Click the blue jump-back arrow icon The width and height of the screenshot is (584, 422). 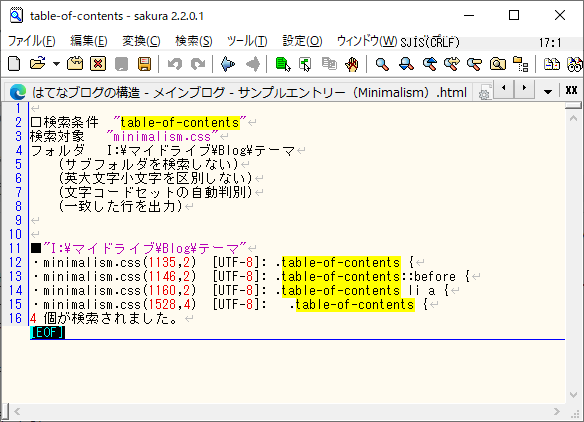tap(228, 64)
